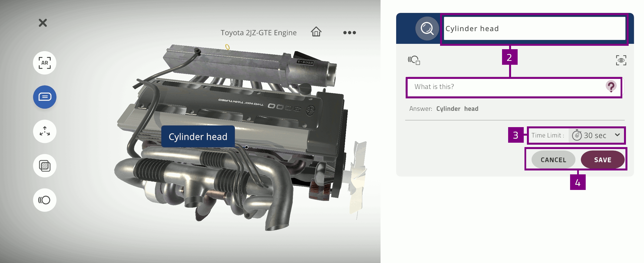Viewport: 644px width, 263px height.
Task: Open the 30 sec time limit dropdown
Action: tap(596, 135)
